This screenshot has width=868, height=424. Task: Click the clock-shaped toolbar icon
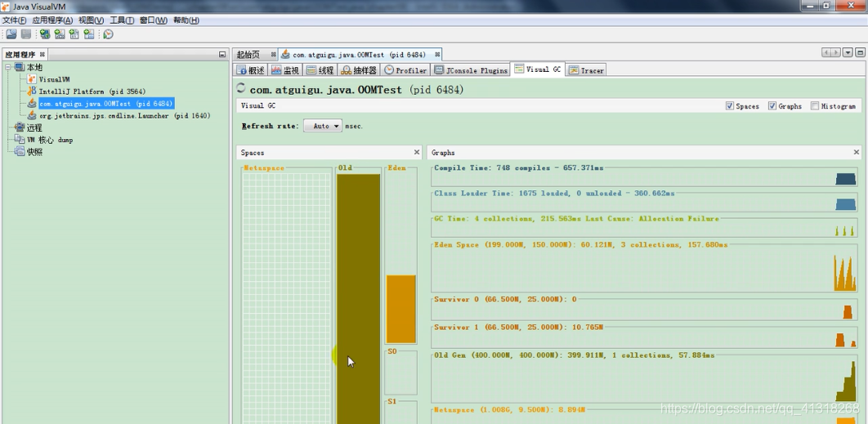[x=108, y=34]
